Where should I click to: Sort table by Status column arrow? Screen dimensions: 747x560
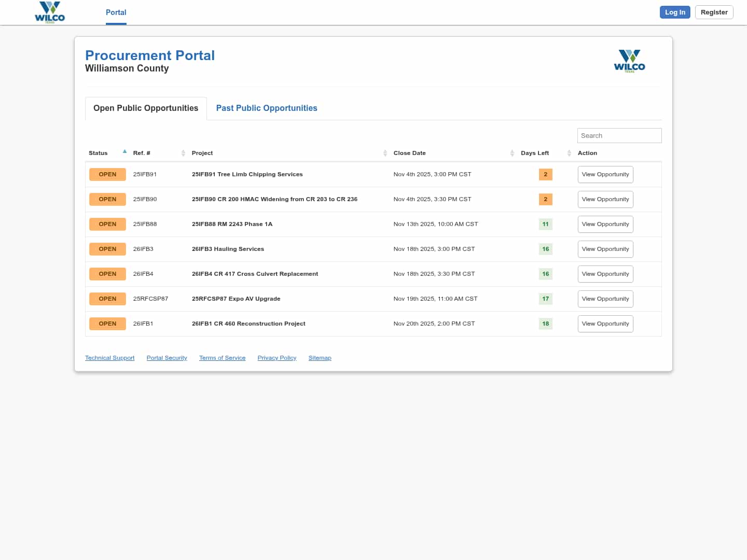click(x=125, y=152)
